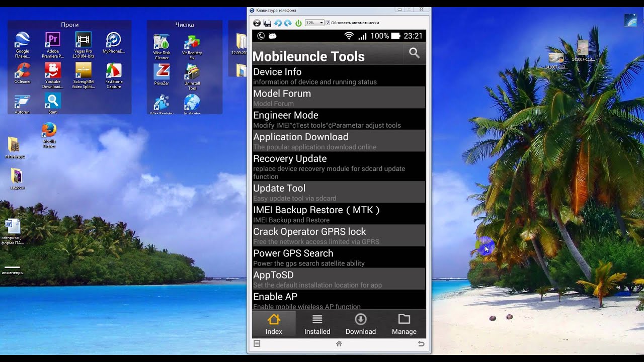Switch to the Download tab
Viewport: 644px width, 362px height.
[x=361, y=324]
